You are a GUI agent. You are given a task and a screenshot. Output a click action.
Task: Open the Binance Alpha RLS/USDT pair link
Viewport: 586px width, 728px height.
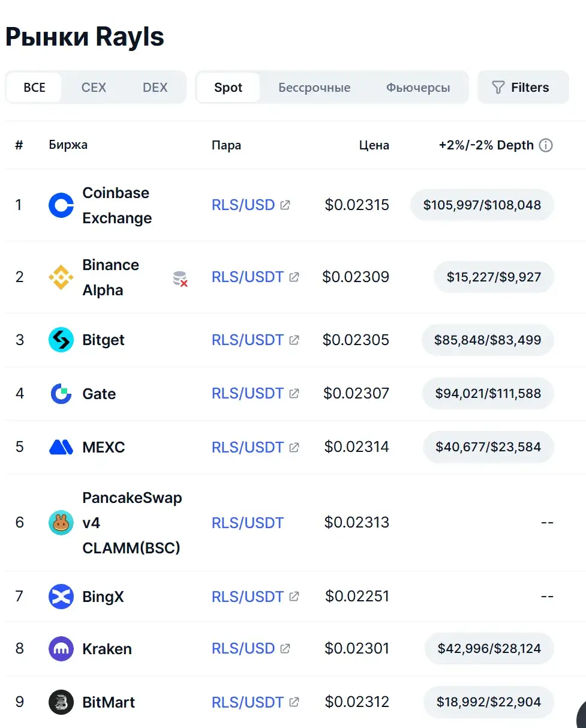point(248,277)
